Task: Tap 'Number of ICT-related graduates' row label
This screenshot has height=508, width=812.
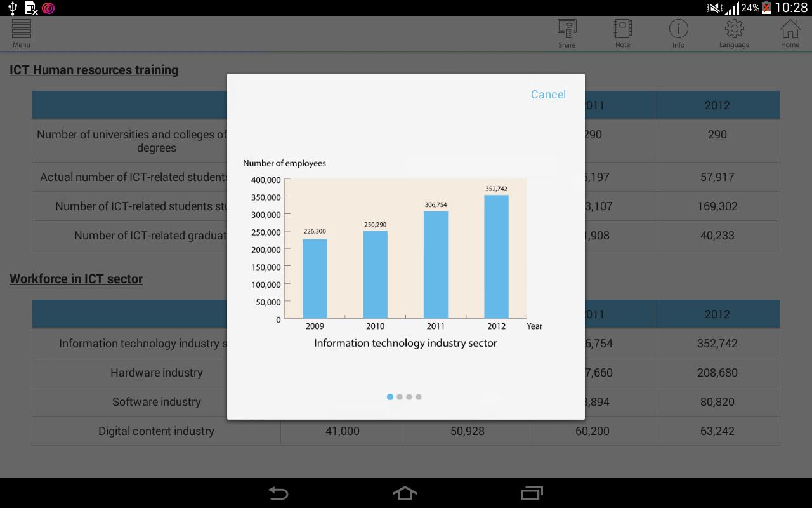Action: [150, 236]
